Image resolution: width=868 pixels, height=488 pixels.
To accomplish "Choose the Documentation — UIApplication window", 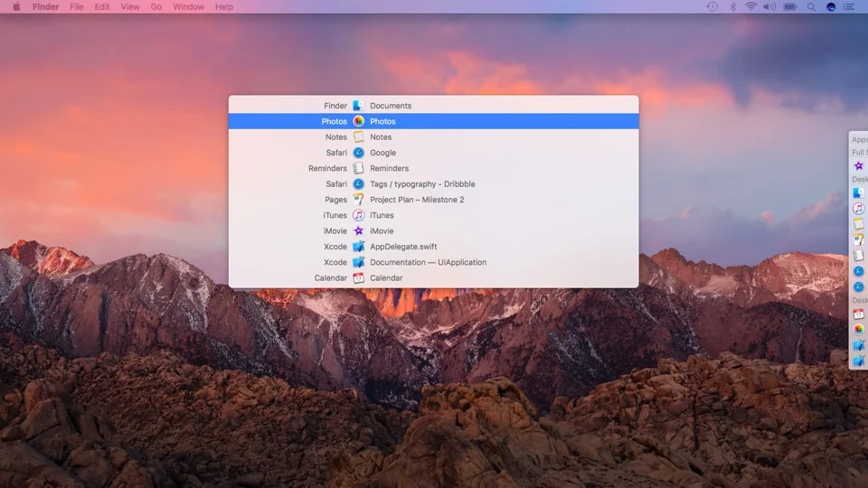I will [x=428, y=262].
